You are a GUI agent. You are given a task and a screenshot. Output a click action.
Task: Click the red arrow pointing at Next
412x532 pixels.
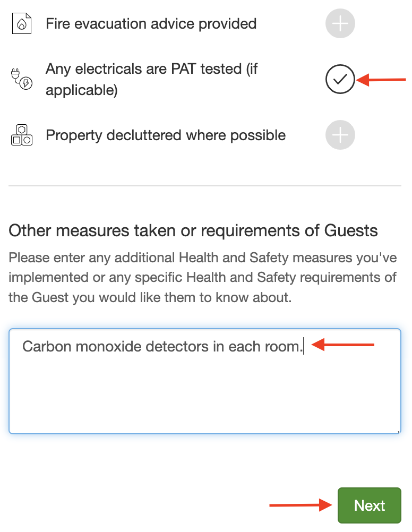pos(301,505)
